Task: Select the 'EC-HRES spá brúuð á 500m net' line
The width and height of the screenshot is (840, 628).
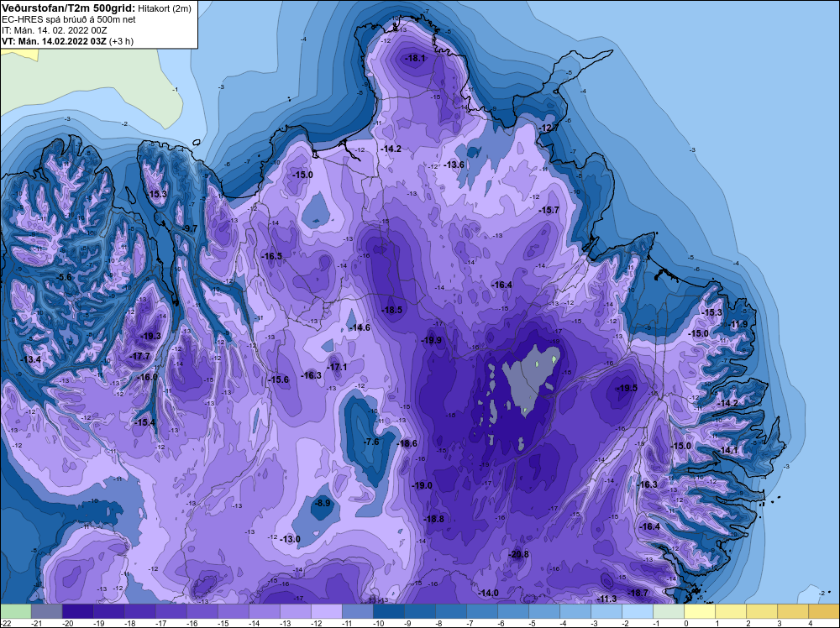Action: point(69,19)
